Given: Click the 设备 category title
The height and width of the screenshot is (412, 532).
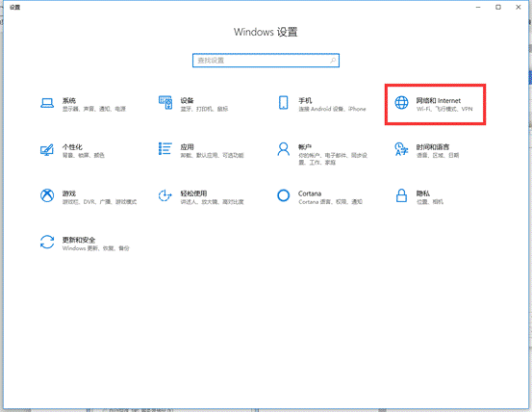Looking at the screenshot, I should click(187, 100).
